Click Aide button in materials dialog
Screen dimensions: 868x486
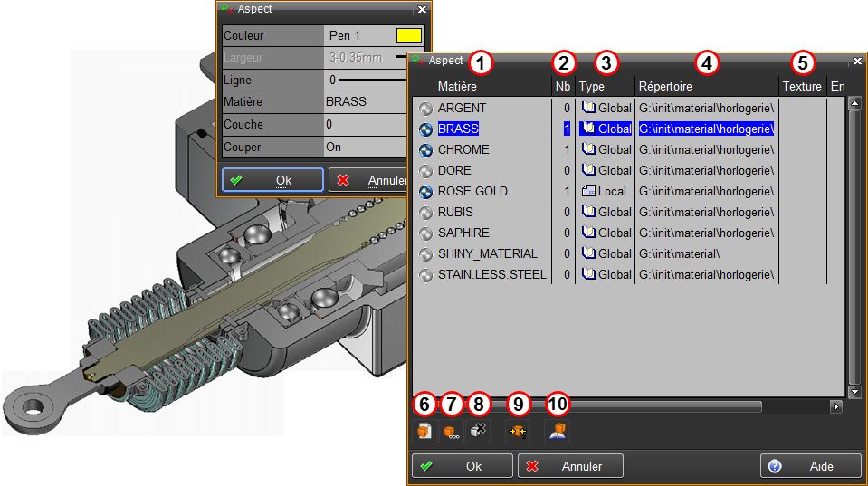[x=810, y=466]
